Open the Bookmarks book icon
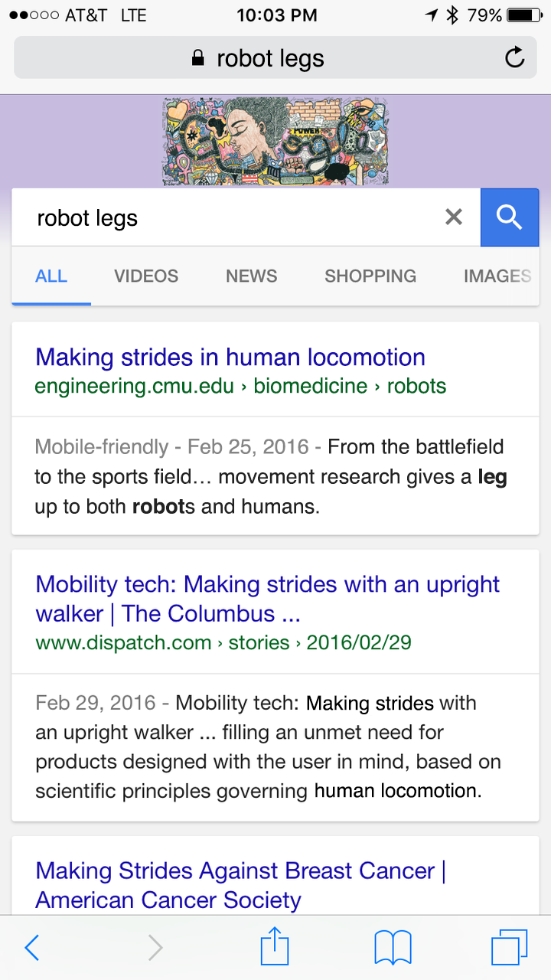This screenshot has height=980, width=551. [393, 948]
